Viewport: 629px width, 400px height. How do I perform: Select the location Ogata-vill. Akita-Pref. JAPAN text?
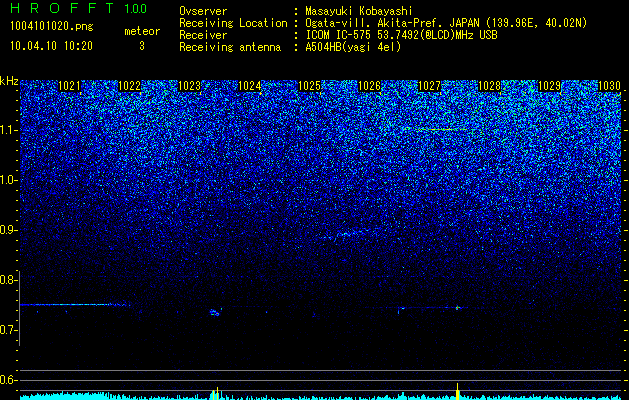point(391,23)
